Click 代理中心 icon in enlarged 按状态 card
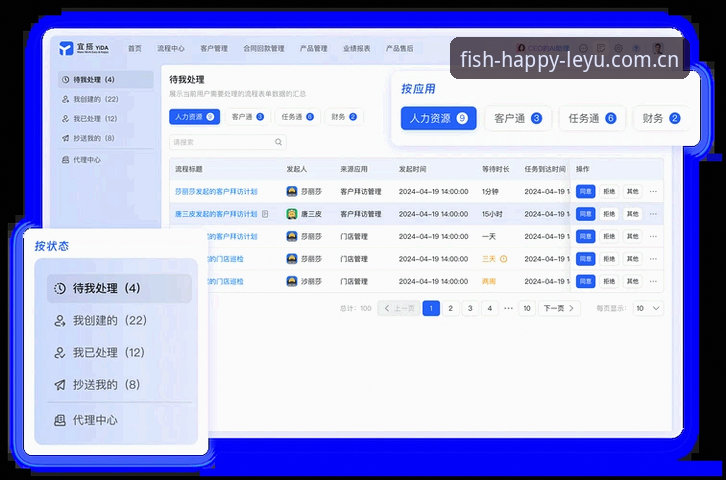 [x=60, y=420]
